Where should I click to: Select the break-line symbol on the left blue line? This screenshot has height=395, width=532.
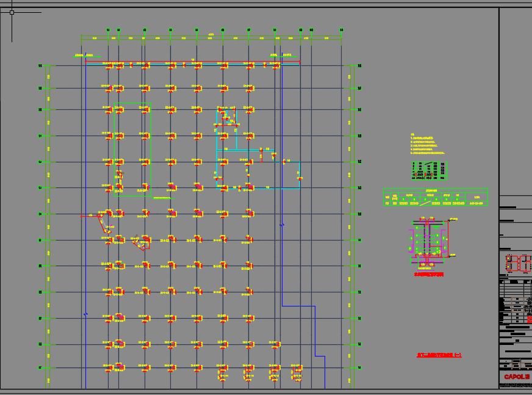click(x=86, y=314)
